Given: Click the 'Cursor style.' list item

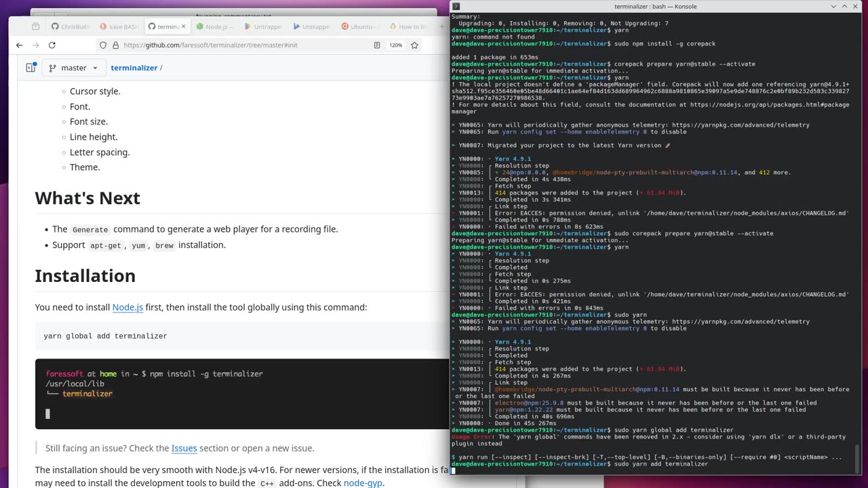Looking at the screenshot, I should tap(95, 91).
